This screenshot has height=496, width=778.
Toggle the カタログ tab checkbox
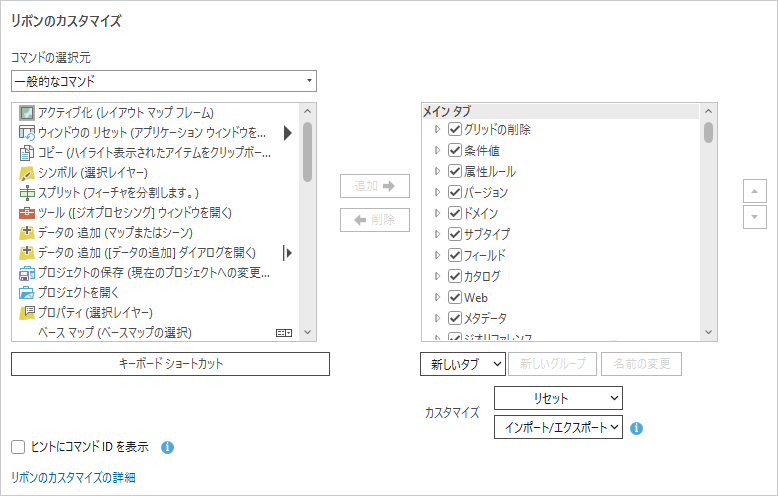(455, 276)
